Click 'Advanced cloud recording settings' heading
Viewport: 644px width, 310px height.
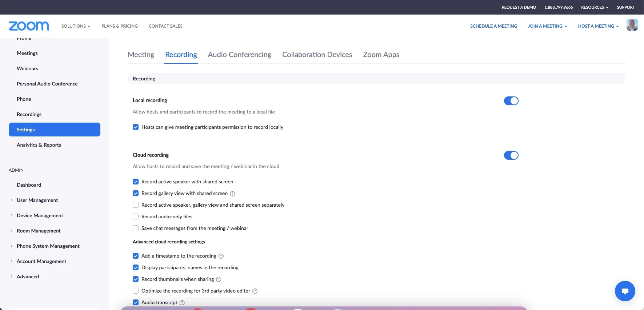click(169, 242)
